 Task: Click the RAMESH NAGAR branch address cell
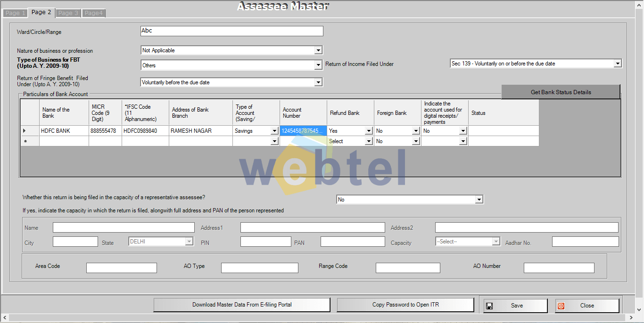201,131
